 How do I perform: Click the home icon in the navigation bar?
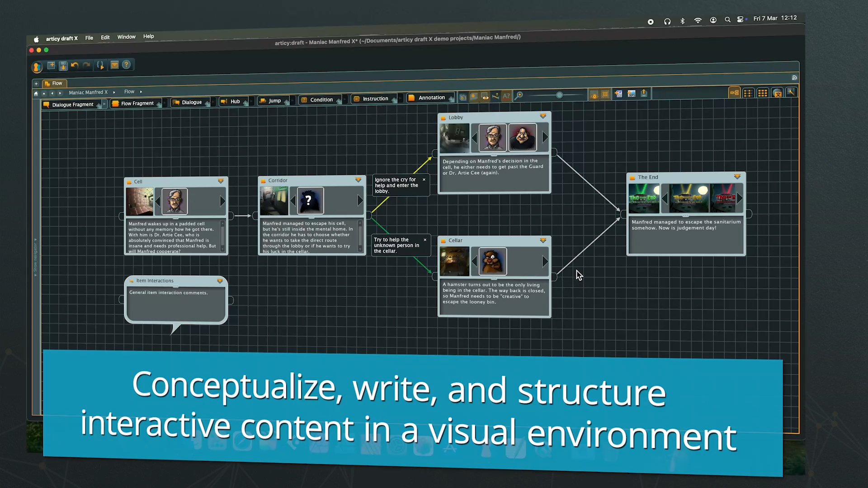coord(36,94)
